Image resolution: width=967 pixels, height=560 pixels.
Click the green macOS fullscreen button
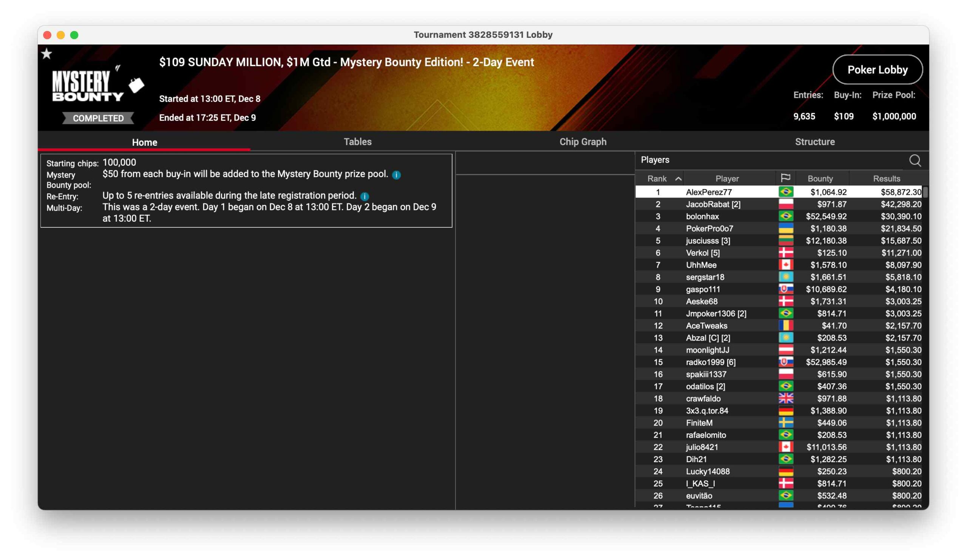(x=74, y=35)
